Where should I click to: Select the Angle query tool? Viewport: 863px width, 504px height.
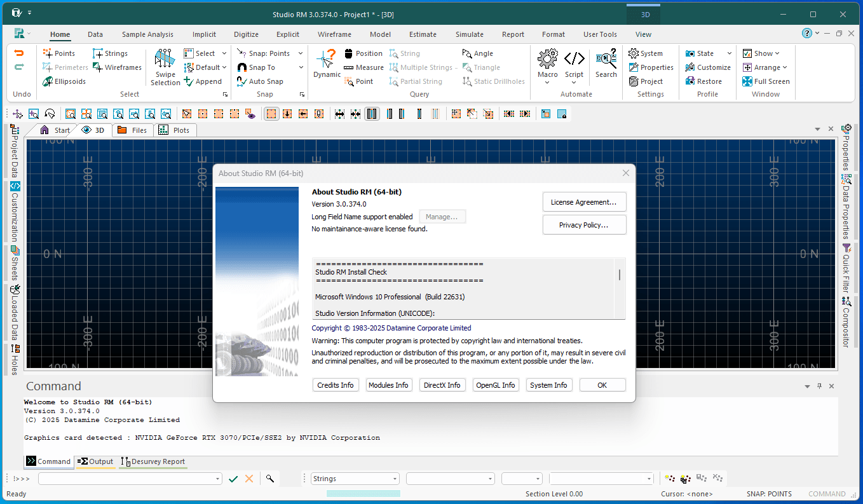[478, 53]
